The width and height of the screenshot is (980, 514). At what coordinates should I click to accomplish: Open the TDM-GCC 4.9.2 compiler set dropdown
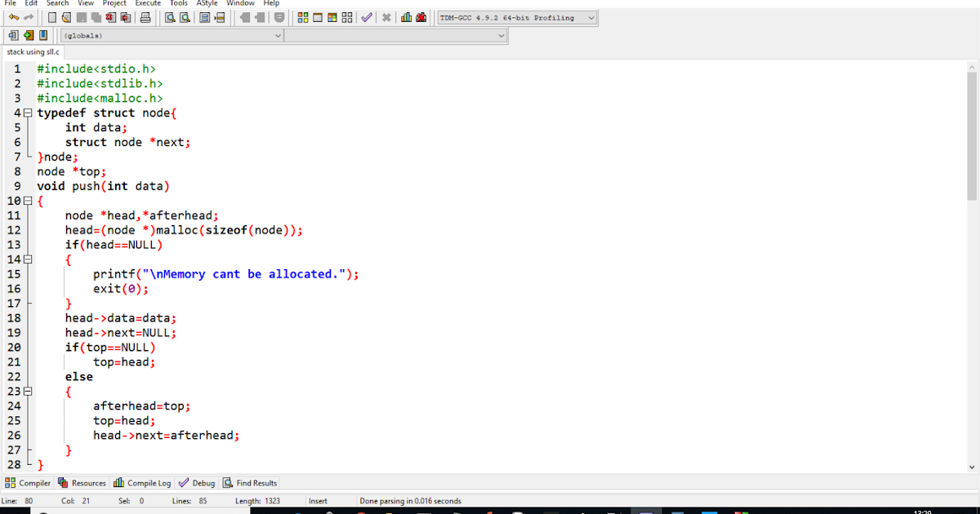coord(517,17)
